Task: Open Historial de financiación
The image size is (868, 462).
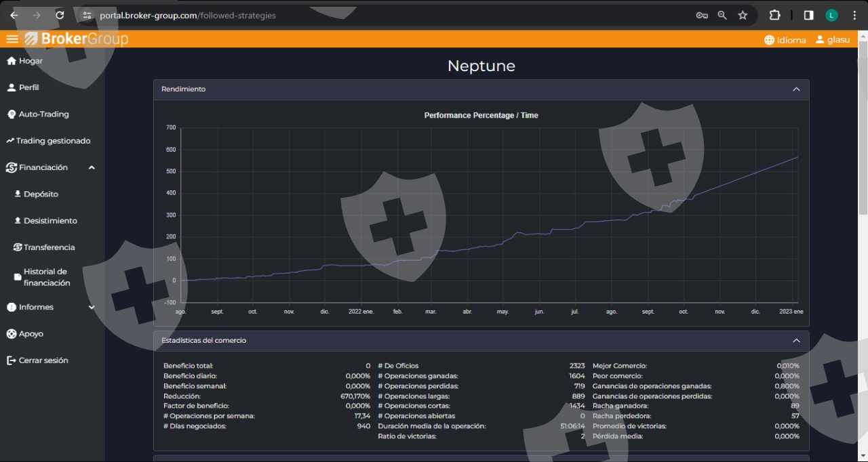Action: pos(46,277)
